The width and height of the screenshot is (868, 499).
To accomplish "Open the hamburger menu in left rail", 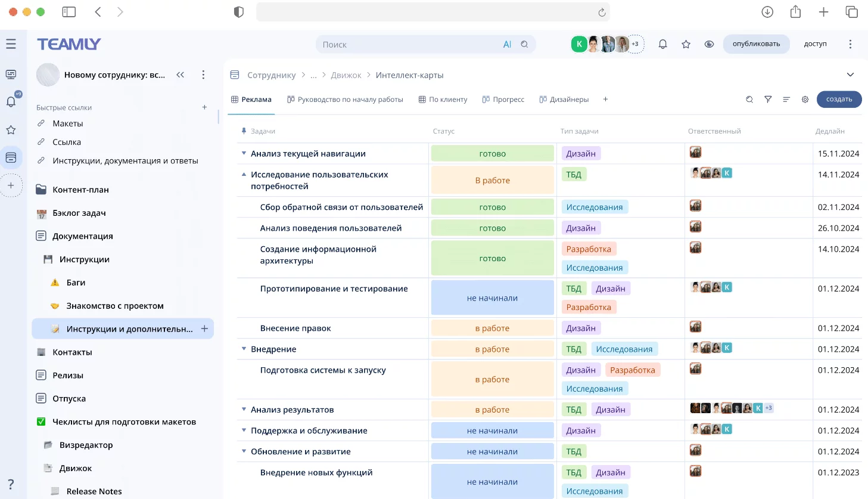I will 11,44.
